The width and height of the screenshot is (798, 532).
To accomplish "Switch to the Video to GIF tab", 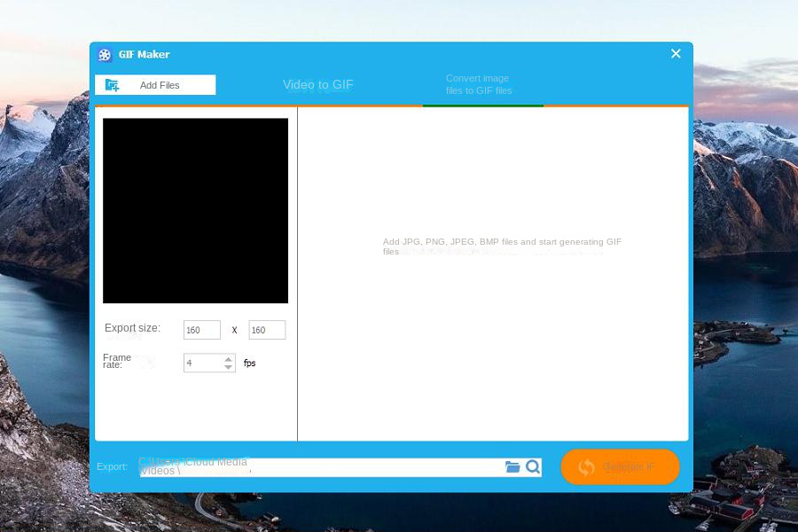I will 317,84.
